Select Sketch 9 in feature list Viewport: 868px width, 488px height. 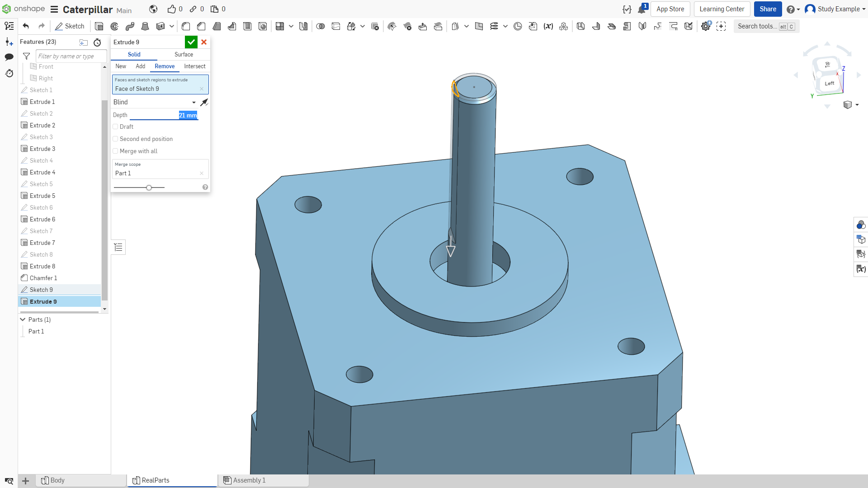[x=60, y=290]
